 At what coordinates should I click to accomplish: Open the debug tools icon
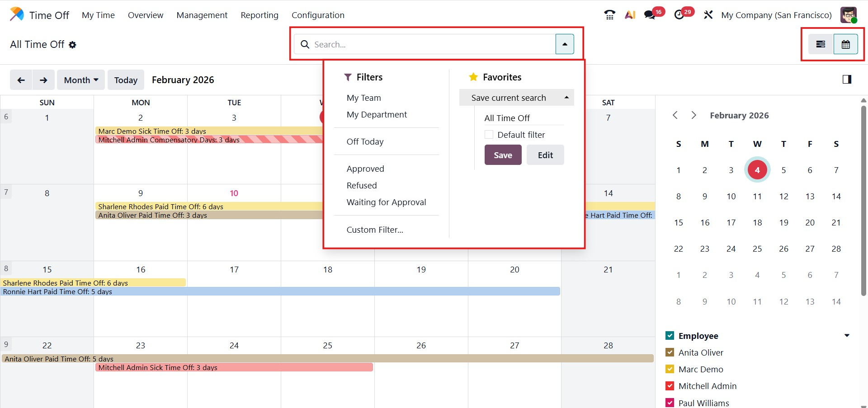(708, 15)
